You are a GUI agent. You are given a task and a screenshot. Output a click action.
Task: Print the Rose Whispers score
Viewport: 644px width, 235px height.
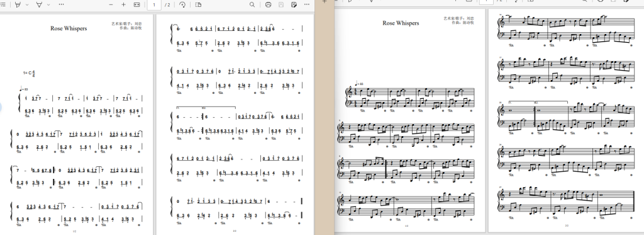coord(268,4)
